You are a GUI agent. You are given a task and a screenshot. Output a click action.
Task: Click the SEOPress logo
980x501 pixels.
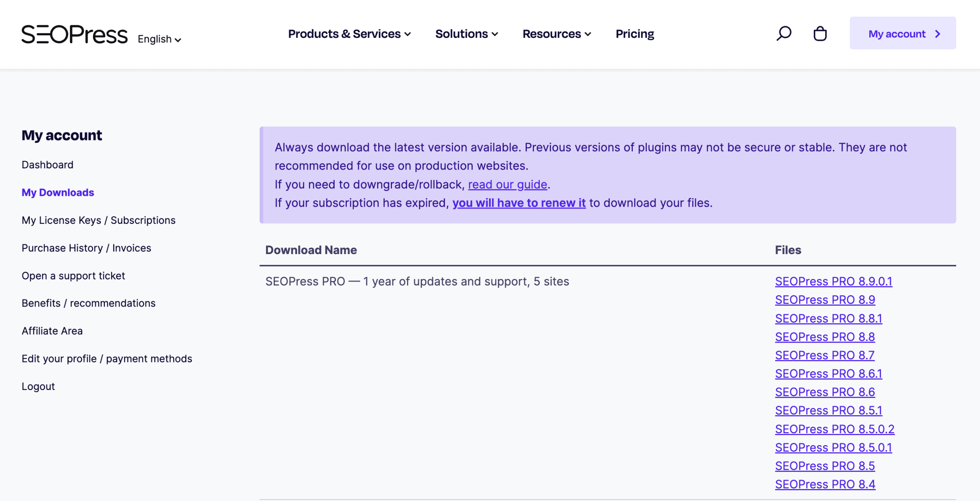[74, 34]
